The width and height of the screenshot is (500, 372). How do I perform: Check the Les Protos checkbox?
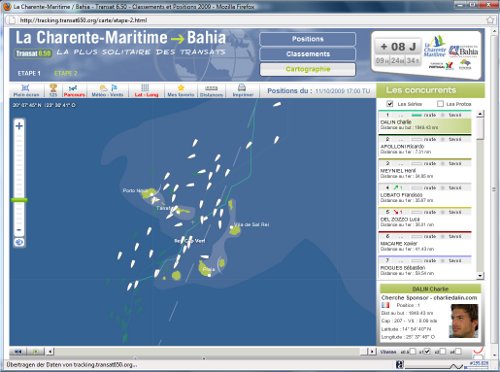pos(440,104)
